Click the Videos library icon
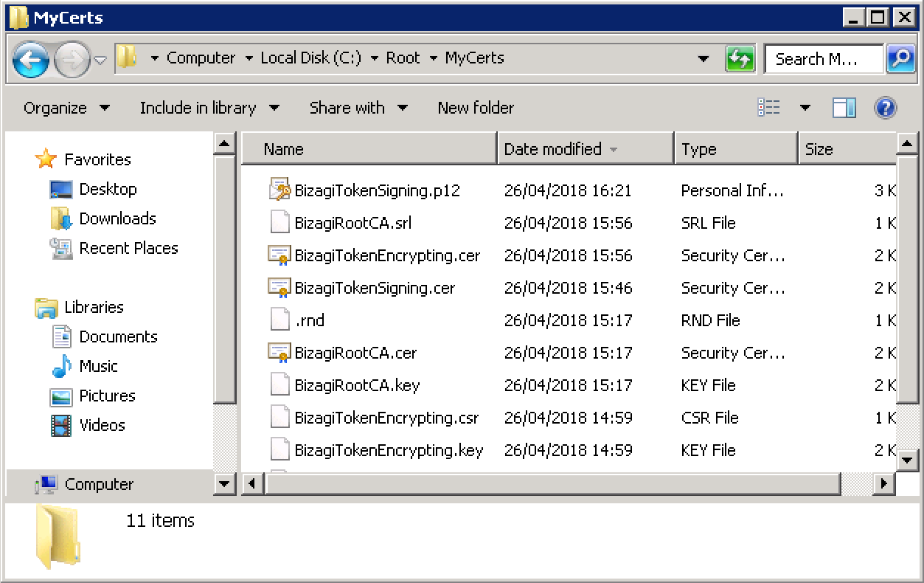Image resolution: width=924 pixels, height=583 pixels. (62, 425)
